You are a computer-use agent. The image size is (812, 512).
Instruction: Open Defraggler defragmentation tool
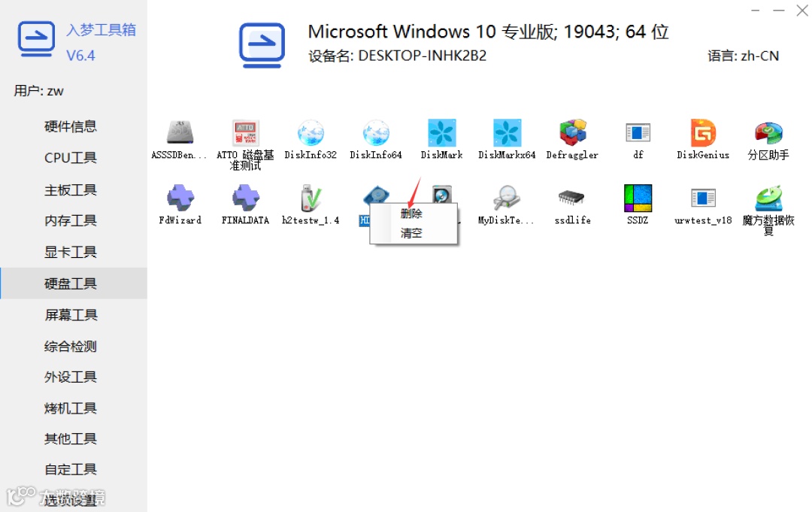pos(571,132)
